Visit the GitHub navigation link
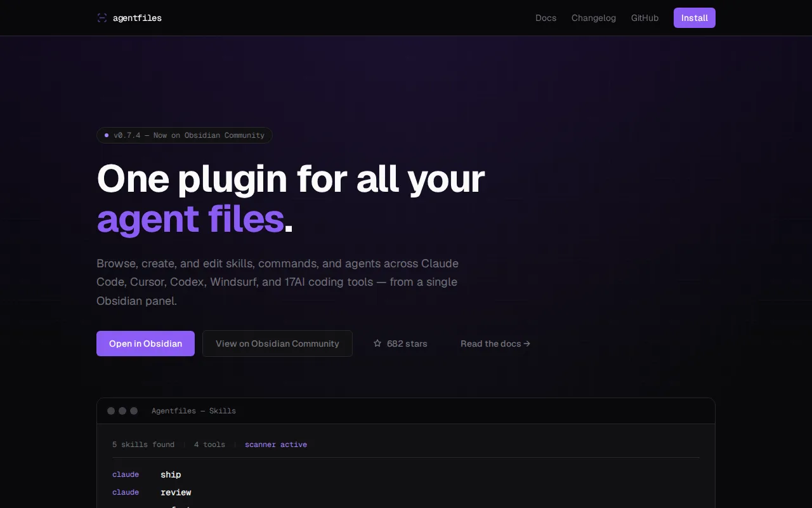The image size is (812, 508). point(645,18)
